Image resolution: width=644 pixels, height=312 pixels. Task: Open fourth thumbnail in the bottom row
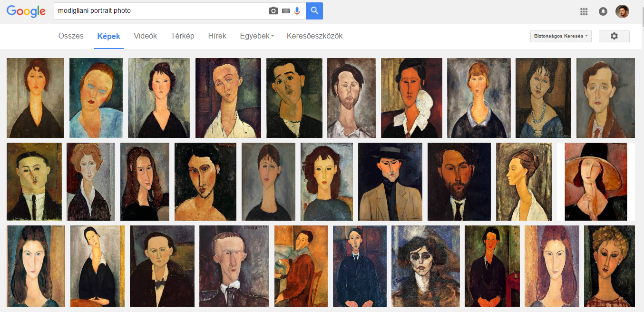pyautogui.click(x=234, y=266)
